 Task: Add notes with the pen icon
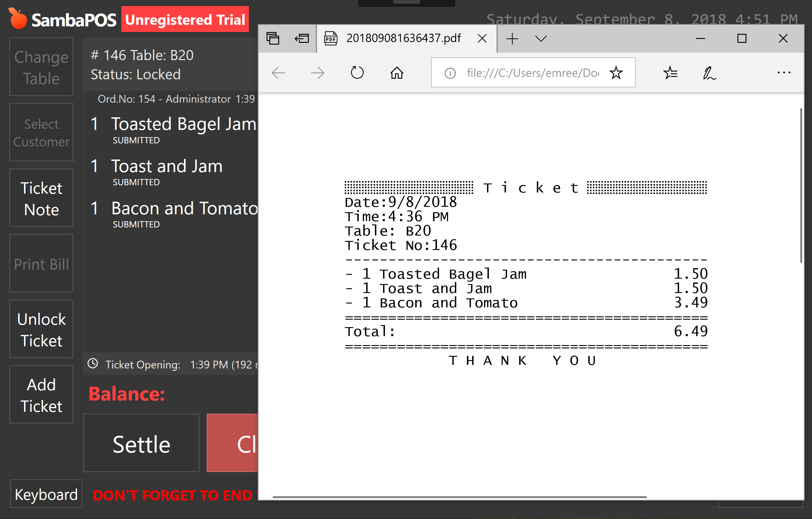710,73
